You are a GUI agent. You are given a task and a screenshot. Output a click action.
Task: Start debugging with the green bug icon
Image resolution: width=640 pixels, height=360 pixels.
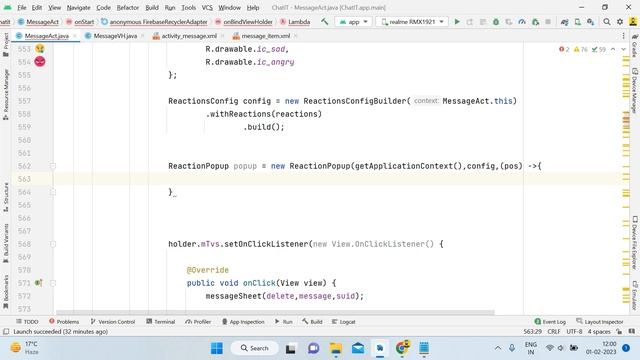point(496,22)
